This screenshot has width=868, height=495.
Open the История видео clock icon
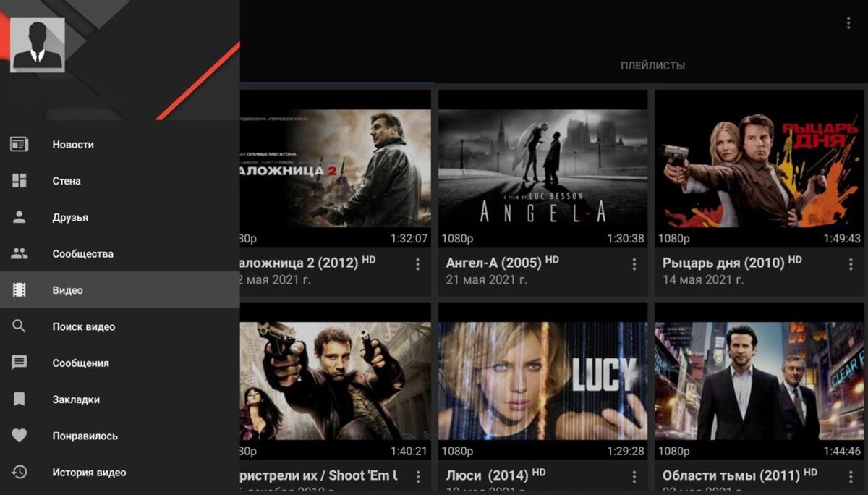coord(20,472)
